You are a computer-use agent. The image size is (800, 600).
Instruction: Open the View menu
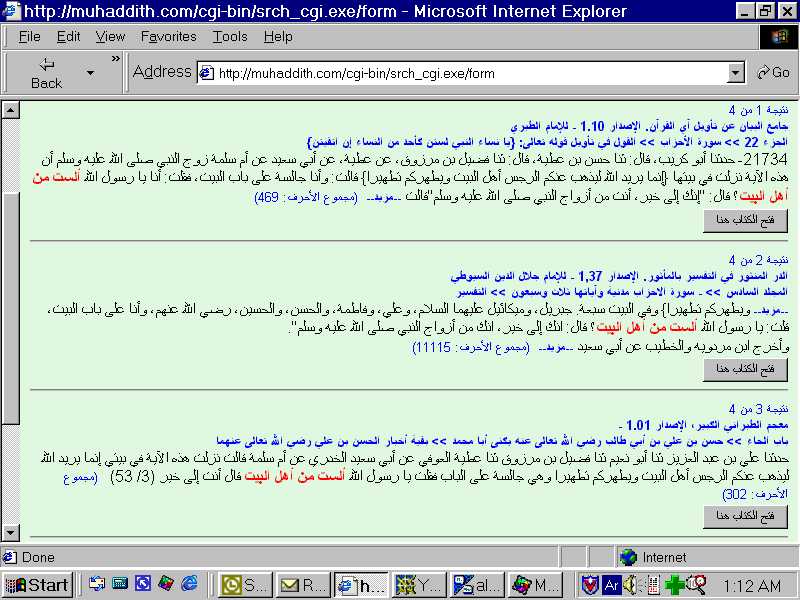[110, 37]
